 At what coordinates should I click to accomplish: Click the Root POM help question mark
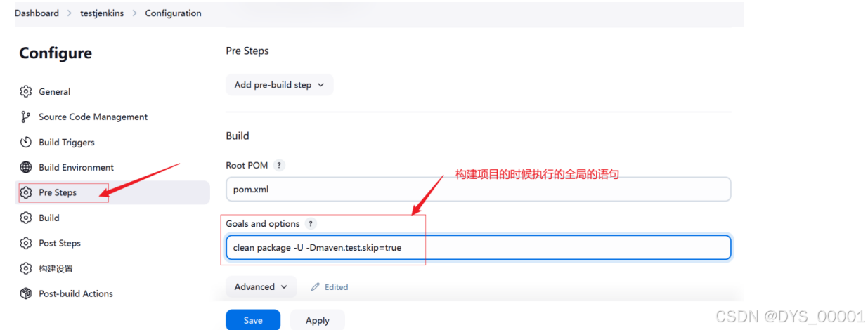click(279, 165)
